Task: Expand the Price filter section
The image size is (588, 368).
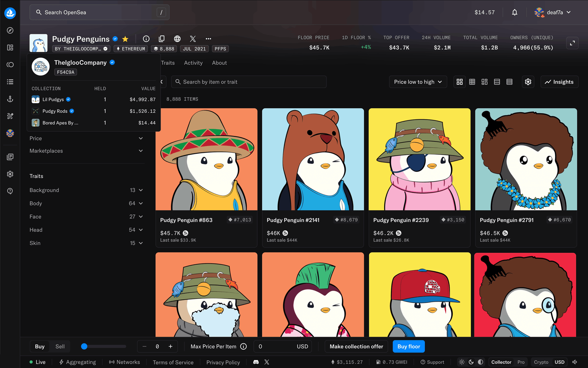Action: coord(86,138)
